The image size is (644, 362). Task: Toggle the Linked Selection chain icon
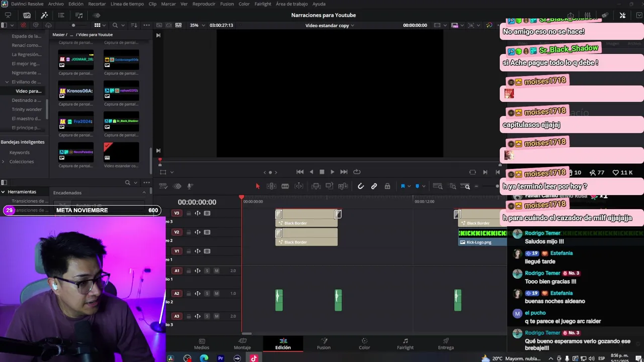(374, 186)
